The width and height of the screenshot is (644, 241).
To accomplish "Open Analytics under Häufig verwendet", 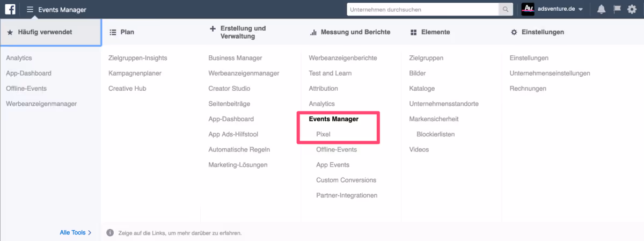I will point(19,58).
